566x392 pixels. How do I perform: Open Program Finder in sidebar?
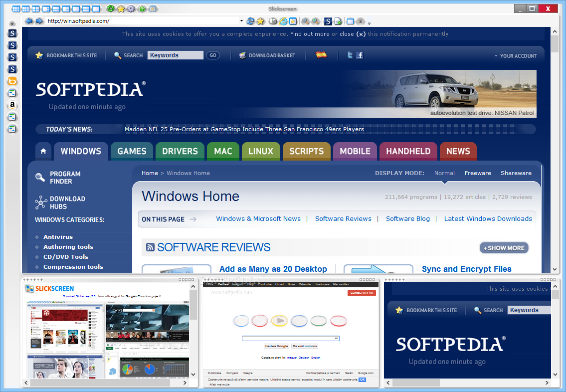coord(58,178)
